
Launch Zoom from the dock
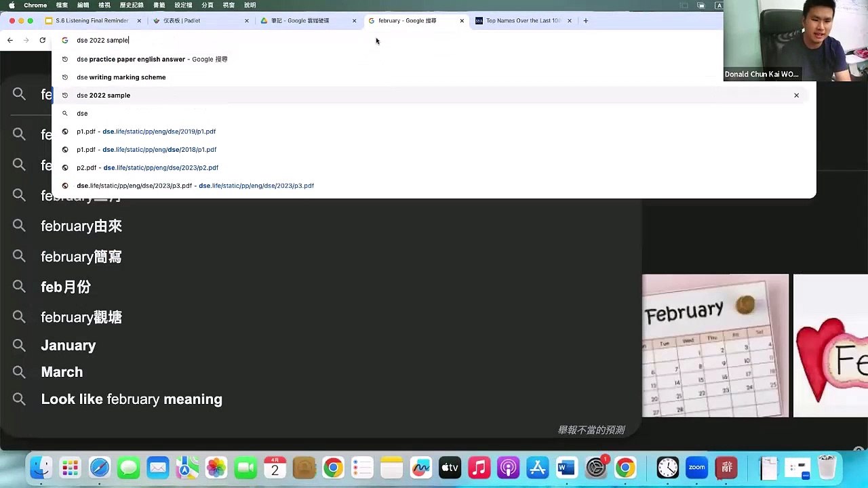click(x=696, y=468)
